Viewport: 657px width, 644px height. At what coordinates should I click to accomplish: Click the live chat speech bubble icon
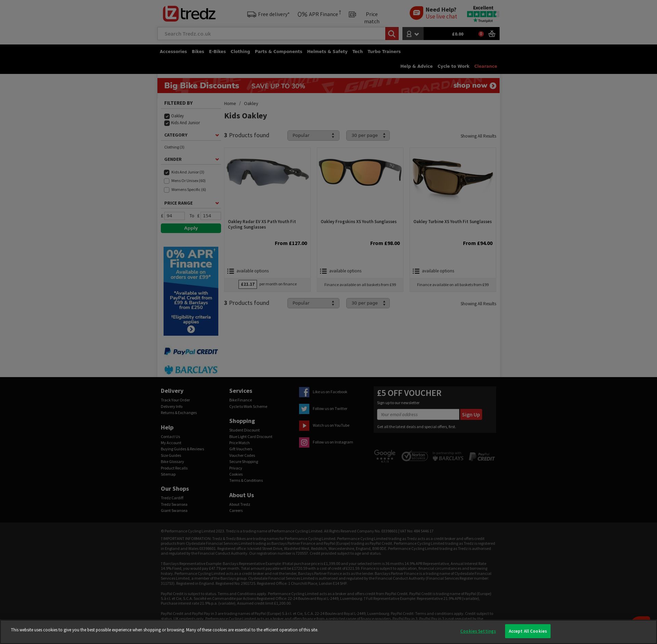pos(416,13)
